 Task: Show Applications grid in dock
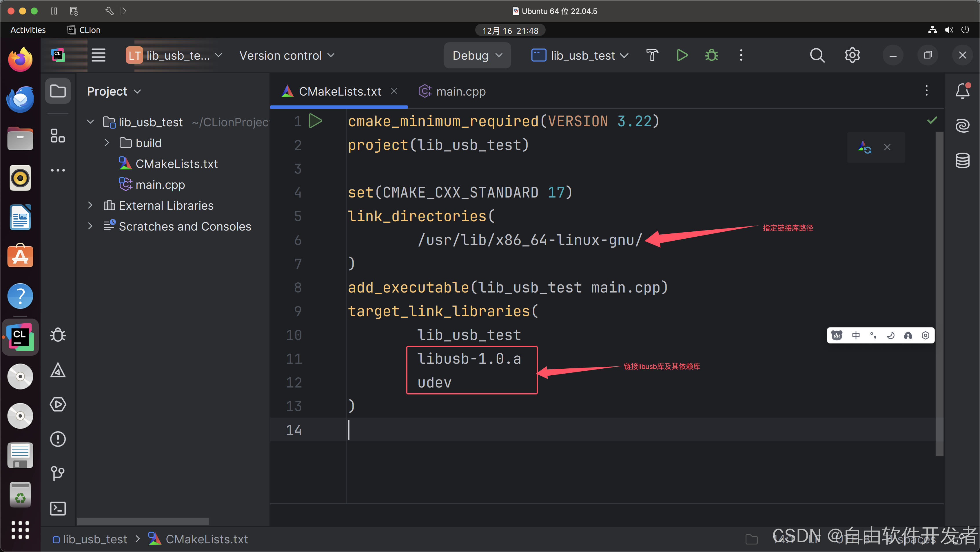click(20, 530)
